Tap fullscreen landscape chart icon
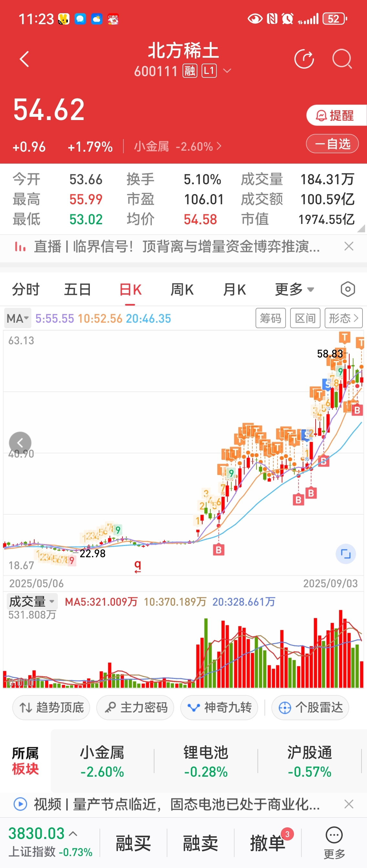This screenshot has height=868, width=367. pos(346,554)
